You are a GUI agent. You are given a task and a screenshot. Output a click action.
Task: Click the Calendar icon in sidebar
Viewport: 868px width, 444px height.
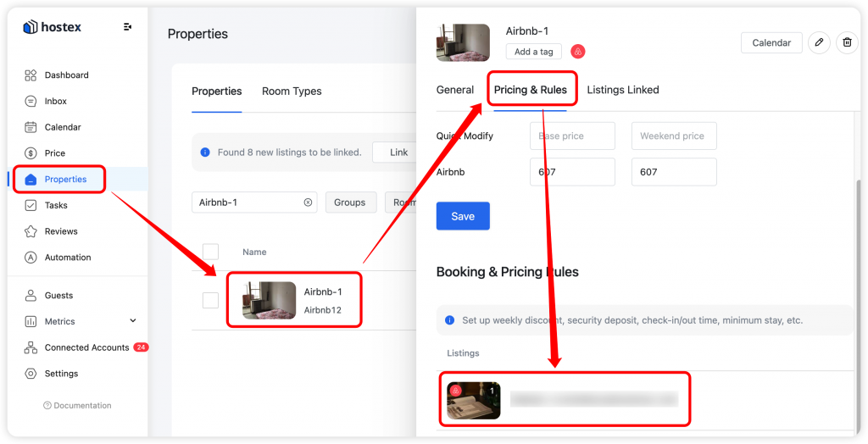[x=31, y=127]
